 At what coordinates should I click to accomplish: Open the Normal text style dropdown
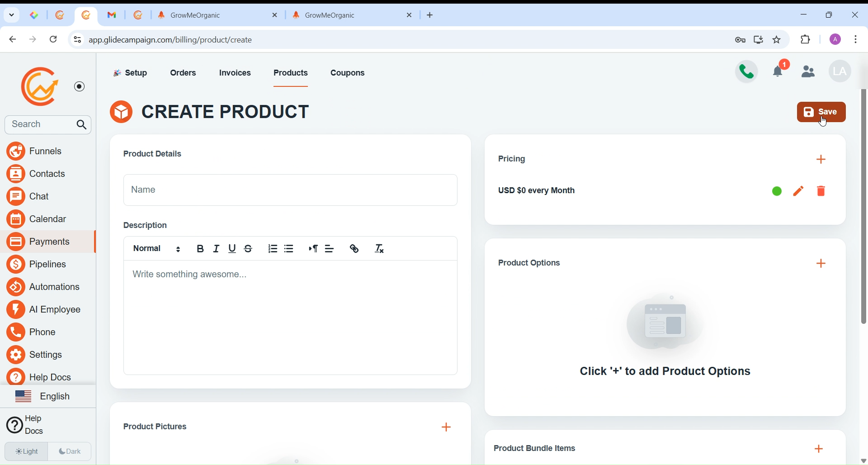tap(157, 249)
